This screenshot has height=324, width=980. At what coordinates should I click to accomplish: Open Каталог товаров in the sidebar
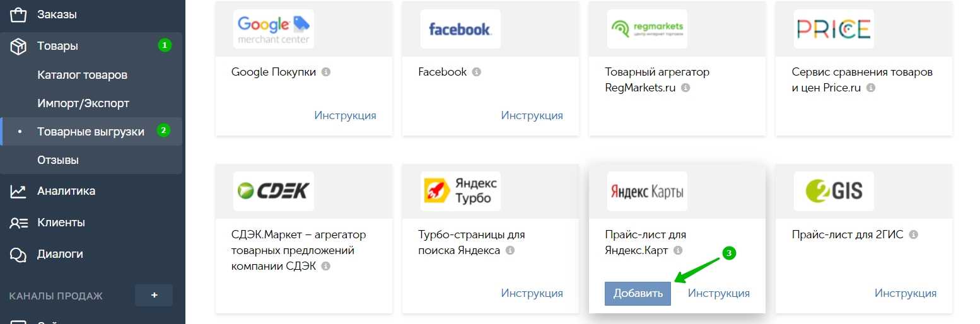click(83, 75)
